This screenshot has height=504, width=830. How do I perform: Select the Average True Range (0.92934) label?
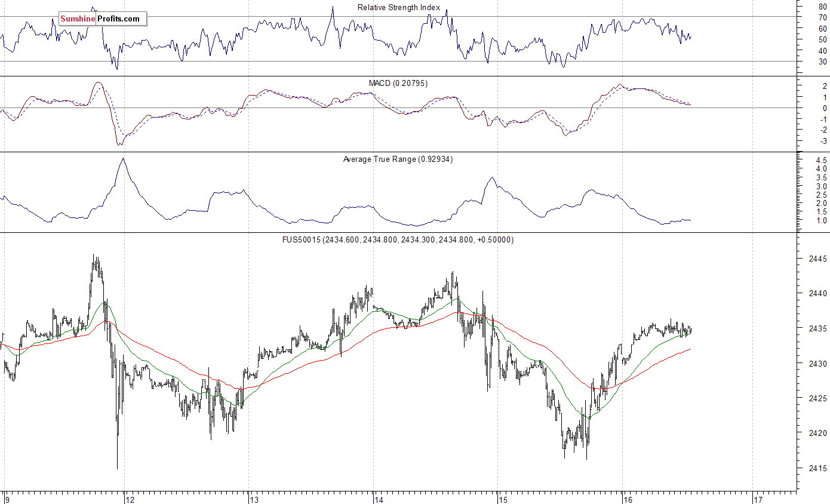pyautogui.click(x=398, y=159)
